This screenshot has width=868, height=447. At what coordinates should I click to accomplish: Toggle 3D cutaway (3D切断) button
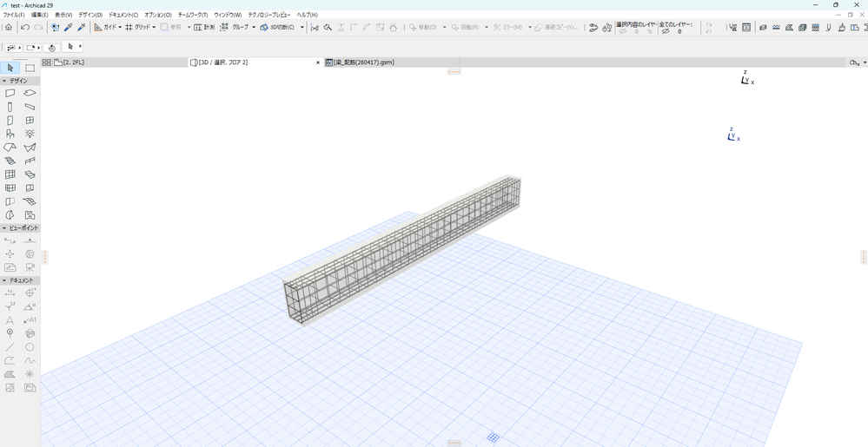tap(278, 27)
